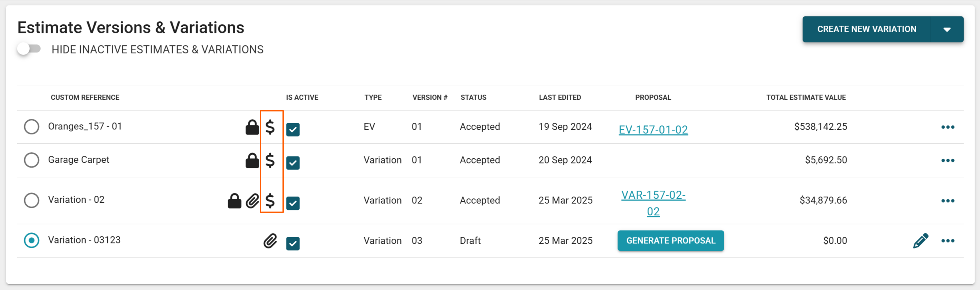
Task: Click the paperclip attachment icon on Variation - 02
Action: click(x=252, y=201)
